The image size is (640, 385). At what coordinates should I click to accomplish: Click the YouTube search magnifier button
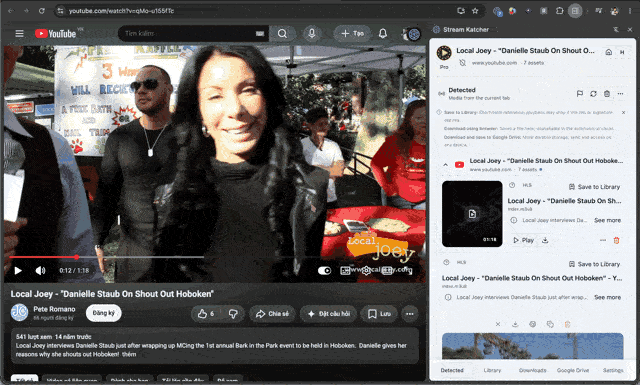[282, 33]
